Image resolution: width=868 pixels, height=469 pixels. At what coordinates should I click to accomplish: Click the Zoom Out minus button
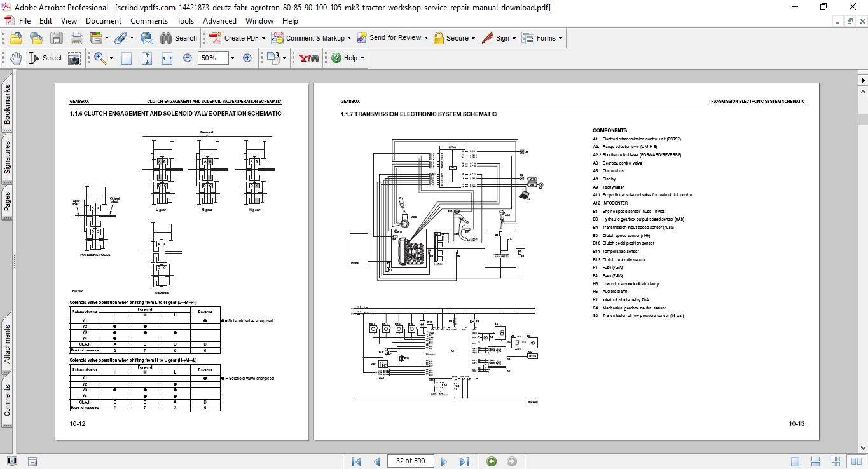tap(188, 58)
